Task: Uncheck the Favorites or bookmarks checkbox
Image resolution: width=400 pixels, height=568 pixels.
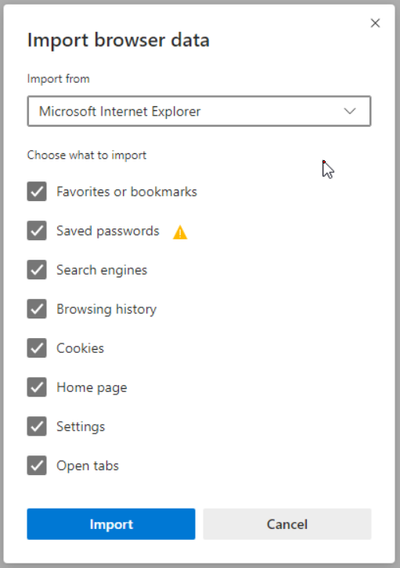Action: coord(37,191)
